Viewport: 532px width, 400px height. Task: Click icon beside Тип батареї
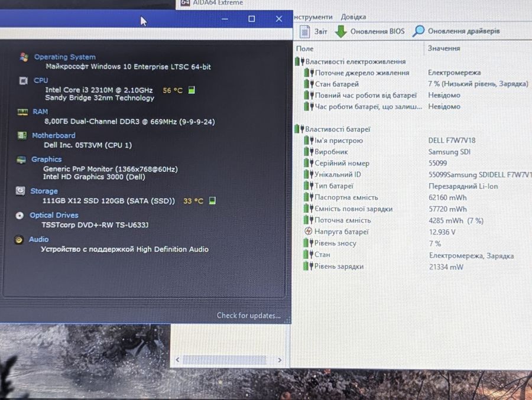click(x=309, y=186)
